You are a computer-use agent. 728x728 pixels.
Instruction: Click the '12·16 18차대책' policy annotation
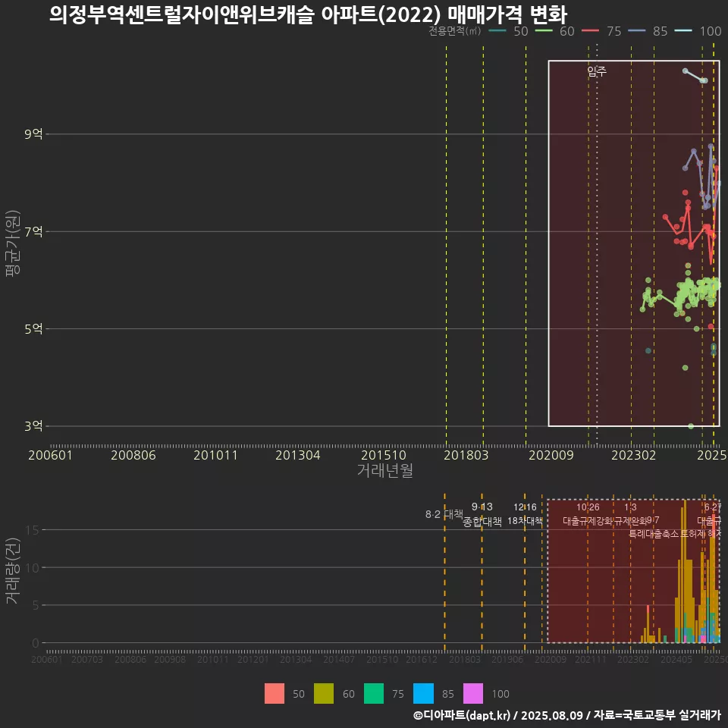[525, 514]
